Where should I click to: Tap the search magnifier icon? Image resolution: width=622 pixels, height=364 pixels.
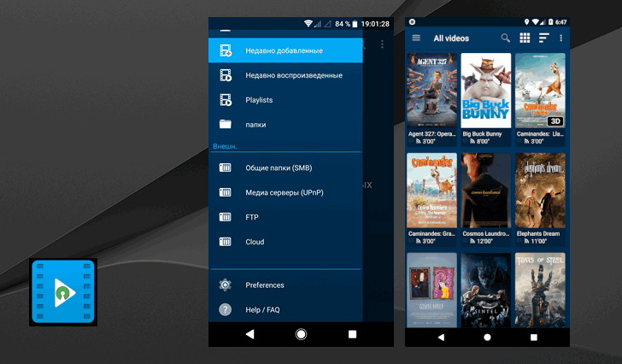tap(506, 38)
